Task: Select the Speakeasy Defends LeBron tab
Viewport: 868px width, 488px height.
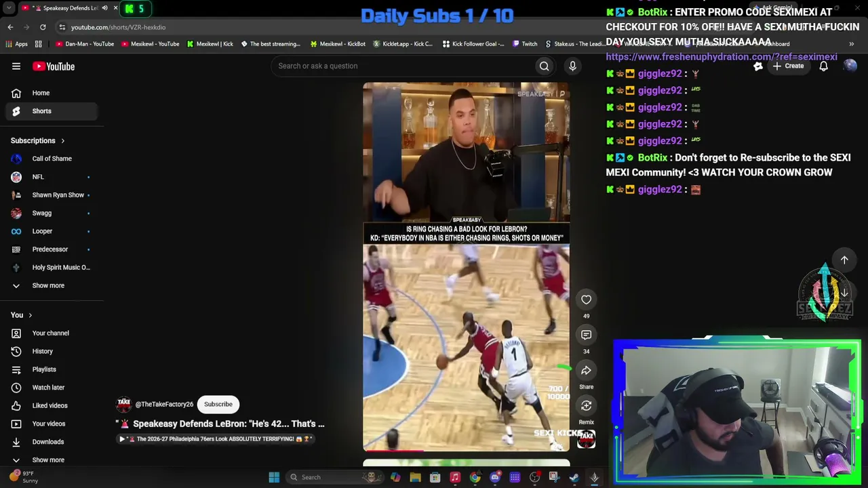Action: (x=64, y=8)
